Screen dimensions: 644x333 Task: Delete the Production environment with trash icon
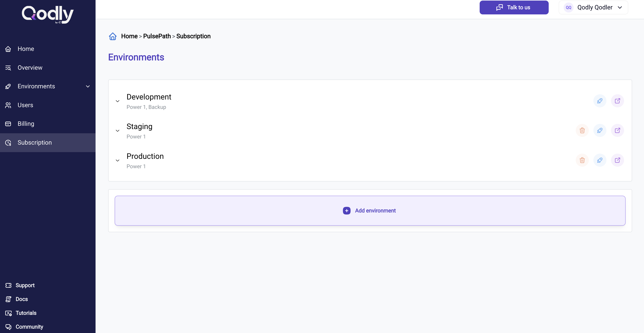tap(582, 160)
